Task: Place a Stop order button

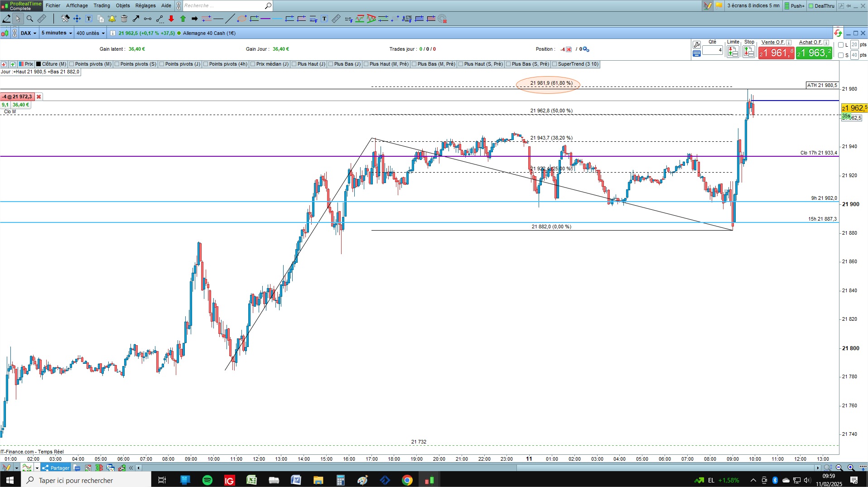Action: (x=749, y=52)
